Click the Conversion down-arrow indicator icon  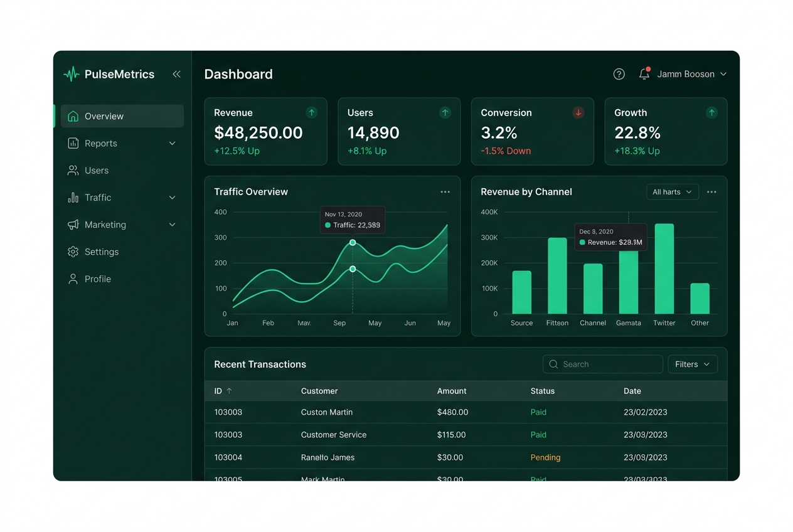pyautogui.click(x=578, y=113)
